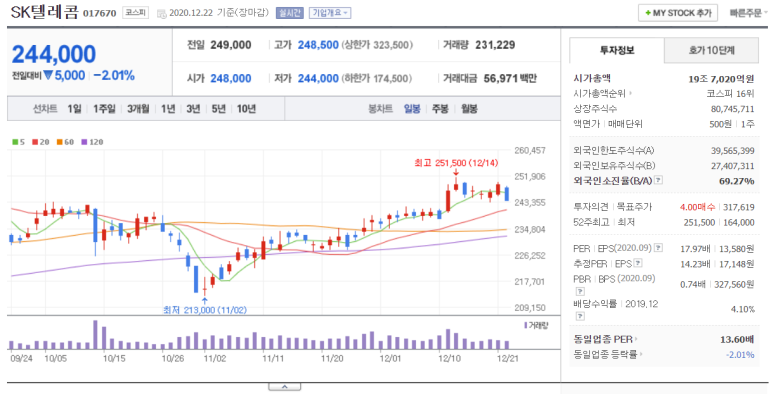
Task: Click 시가 value 248,000
Action: [231, 78]
